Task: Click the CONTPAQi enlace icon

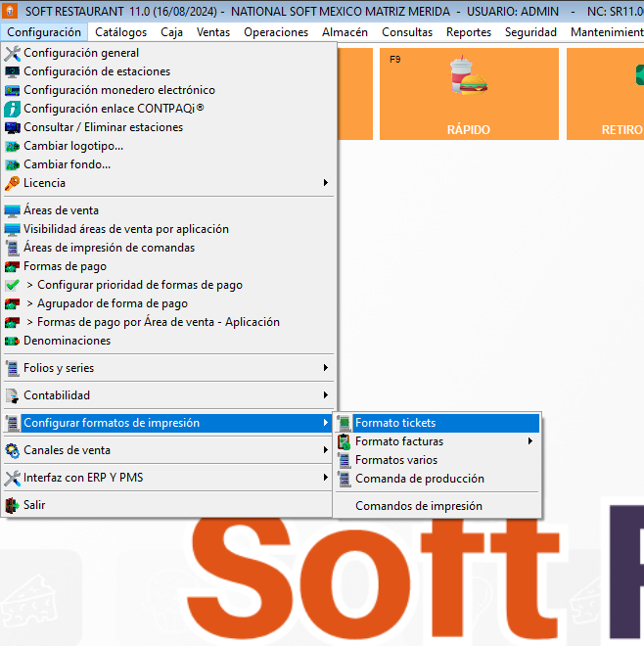Action: [13, 109]
